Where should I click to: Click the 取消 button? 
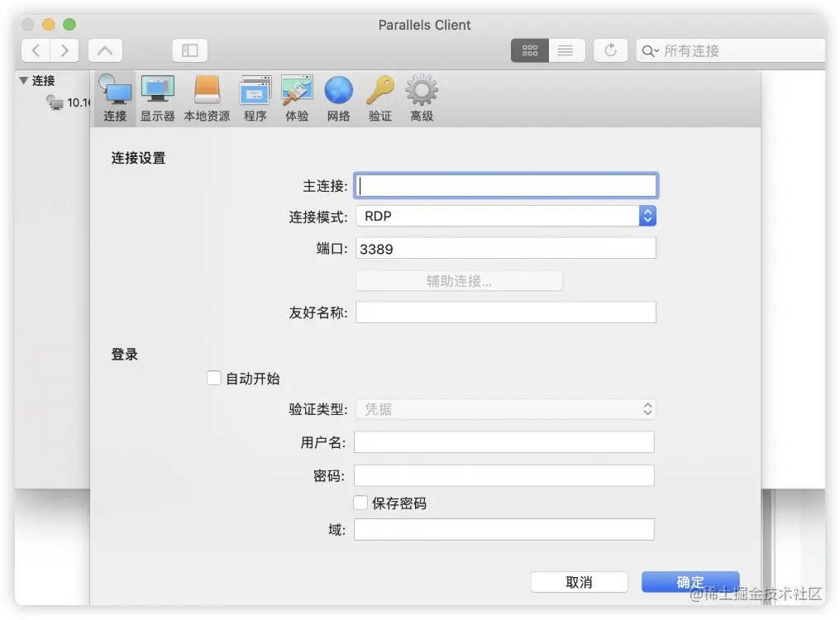point(579,582)
